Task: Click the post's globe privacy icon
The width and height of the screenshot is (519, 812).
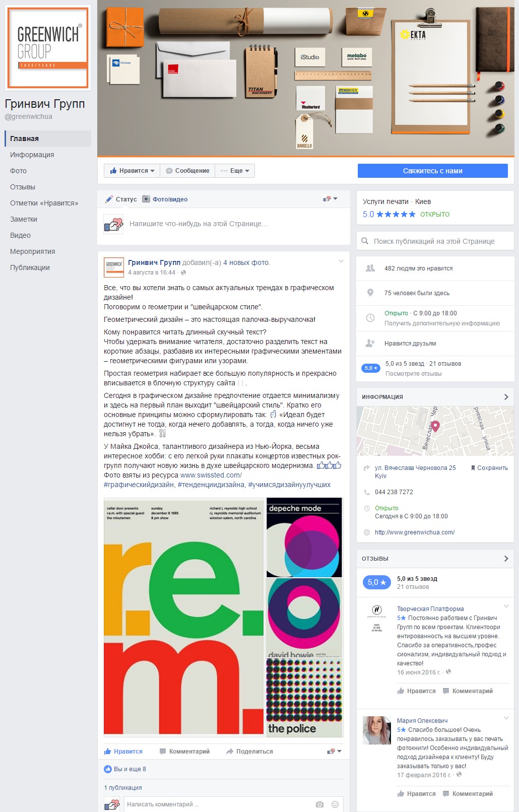Action: [183, 273]
